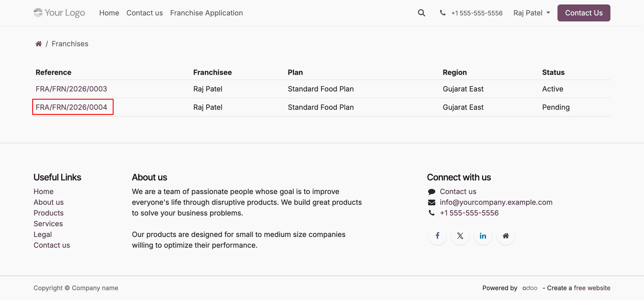This screenshot has height=300, width=644.
Task: Open franchise FRA/FRN/2026/0004
Action: pyautogui.click(x=71, y=107)
